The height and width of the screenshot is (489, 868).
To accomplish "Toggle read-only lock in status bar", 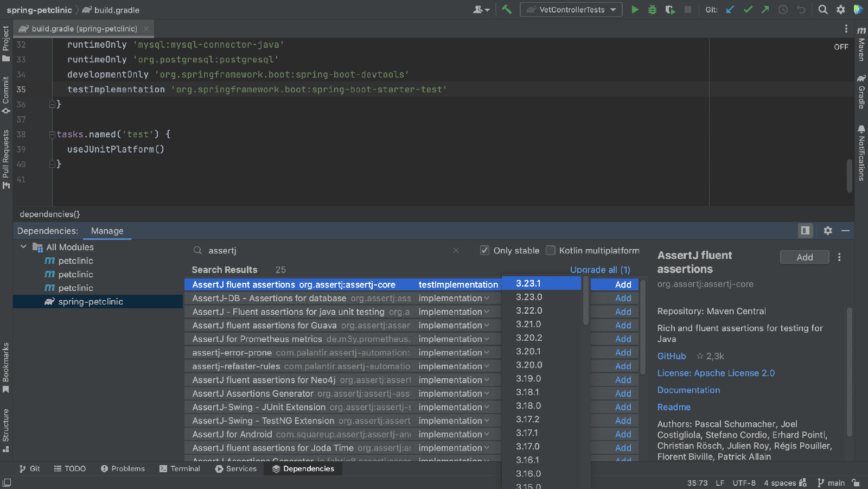I will [856, 482].
